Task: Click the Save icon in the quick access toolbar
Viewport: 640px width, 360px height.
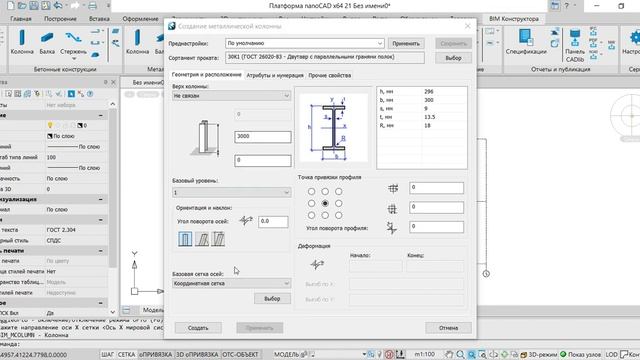Action: coord(33,6)
